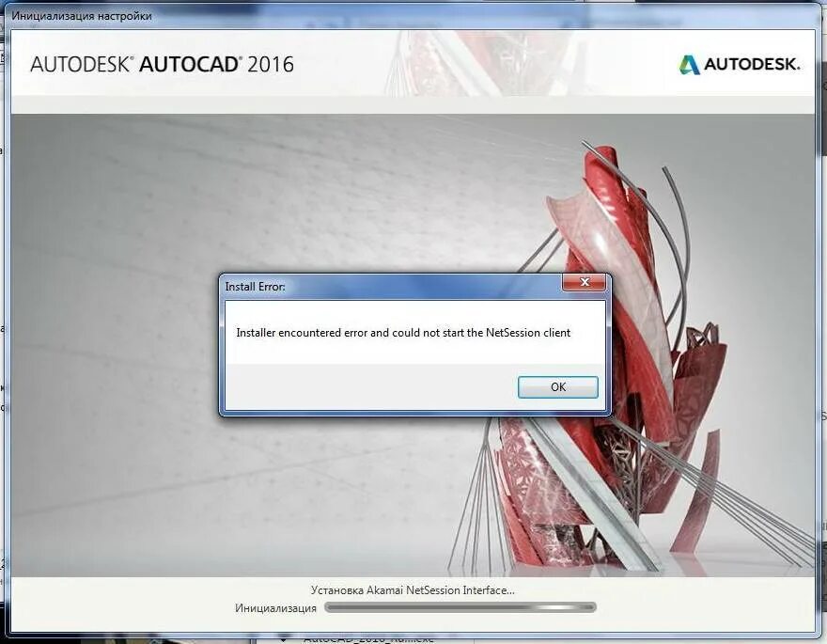Click OK in the Install Error dialog
827x644 pixels.
click(x=557, y=387)
